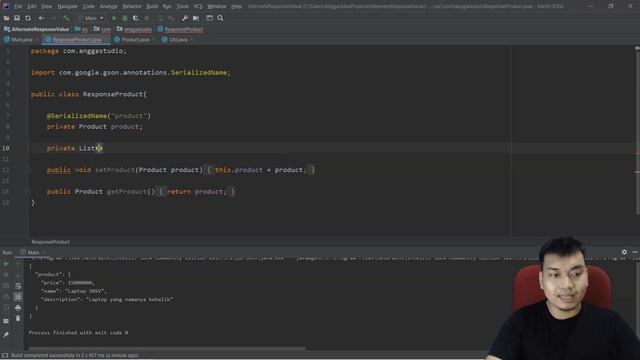The width and height of the screenshot is (640, 360).
Task: Click the Back navigation arrow
Action: [41, 18]
